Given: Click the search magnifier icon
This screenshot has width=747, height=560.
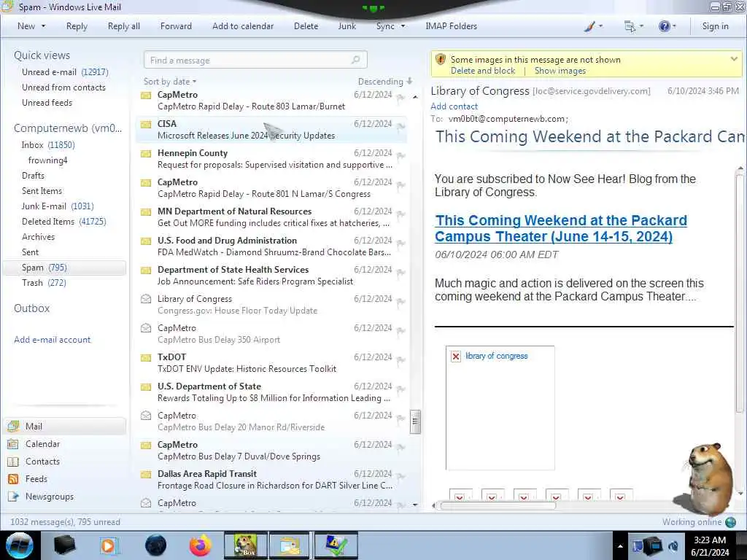Looking at the screenshot, I should point(355,60).
